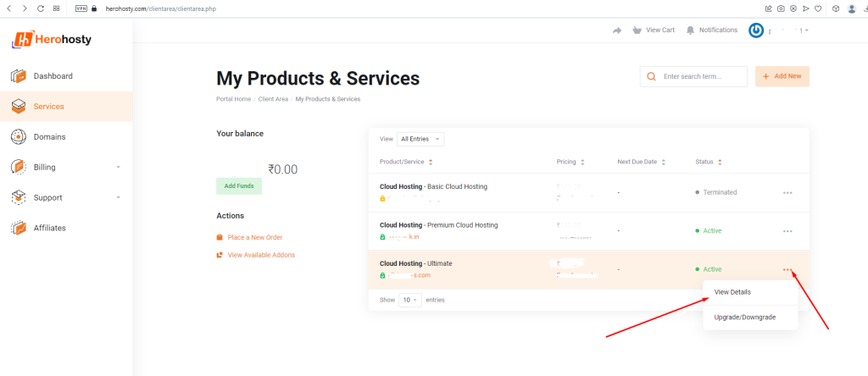Open three-dot menu for Premium Cloud Hosting

click(787, 231)
